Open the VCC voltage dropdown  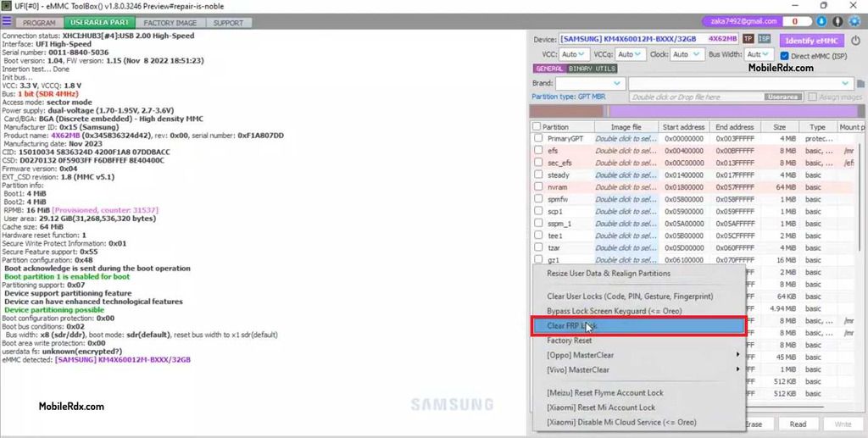click(574, 54)
